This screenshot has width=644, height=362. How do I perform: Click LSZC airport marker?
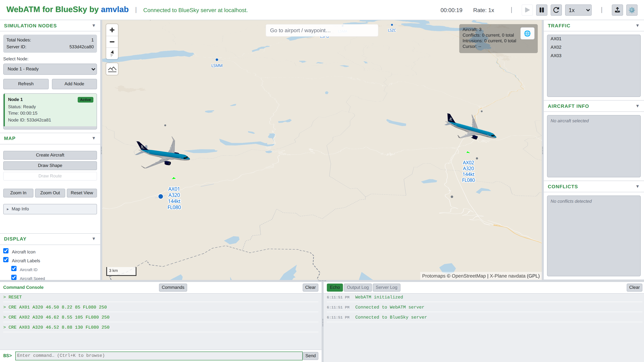tap(392, 25)
